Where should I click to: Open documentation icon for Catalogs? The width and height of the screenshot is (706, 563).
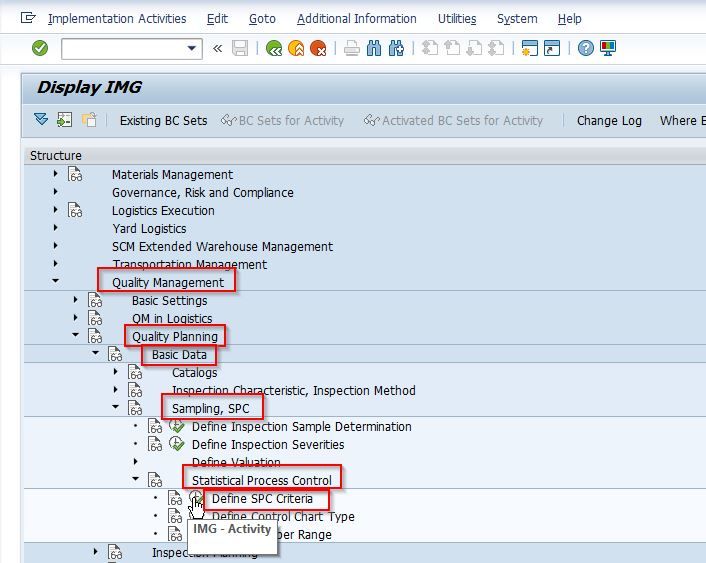135,372
